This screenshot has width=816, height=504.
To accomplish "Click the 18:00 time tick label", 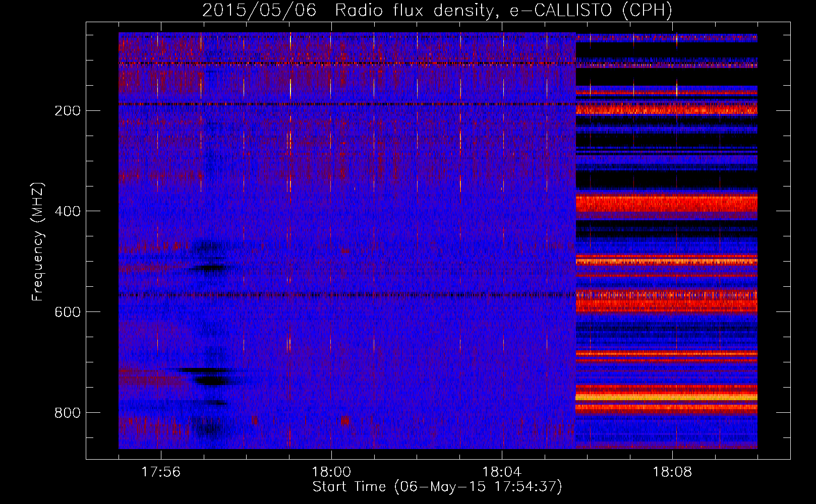I will coord(331,472).
